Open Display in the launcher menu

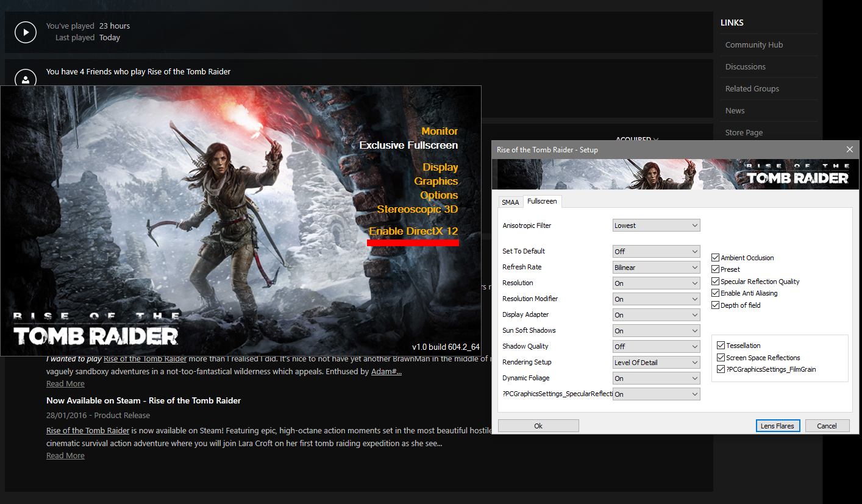point(440,167)
